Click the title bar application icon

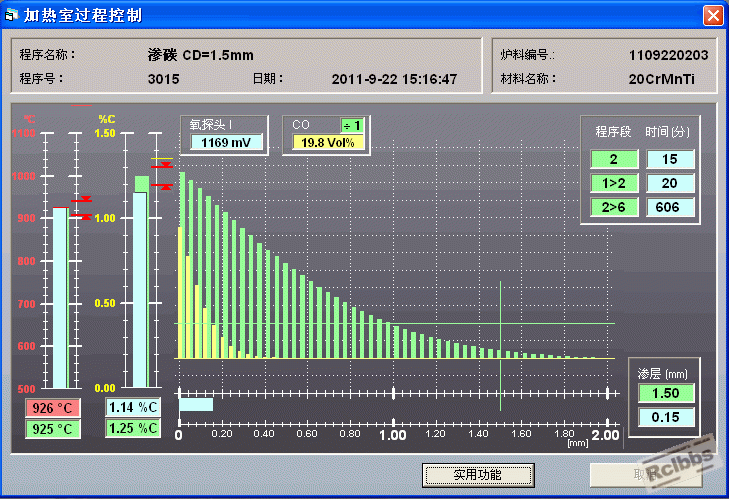click(x=11, y=15)
